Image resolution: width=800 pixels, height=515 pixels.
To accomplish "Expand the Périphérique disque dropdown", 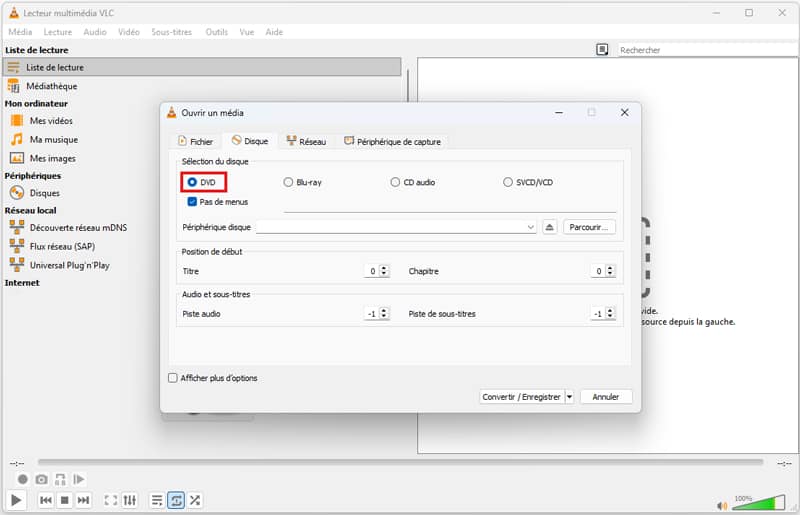I will (x=531, y=227).
